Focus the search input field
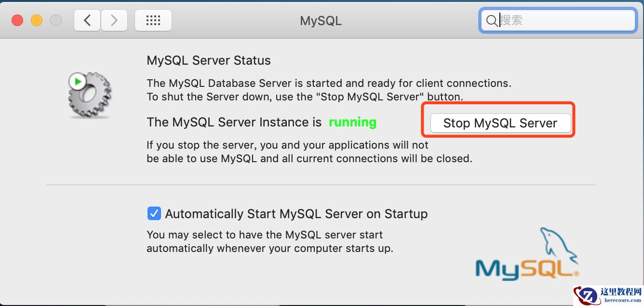Viewport: 644px width, 306px height. point(564,20)
